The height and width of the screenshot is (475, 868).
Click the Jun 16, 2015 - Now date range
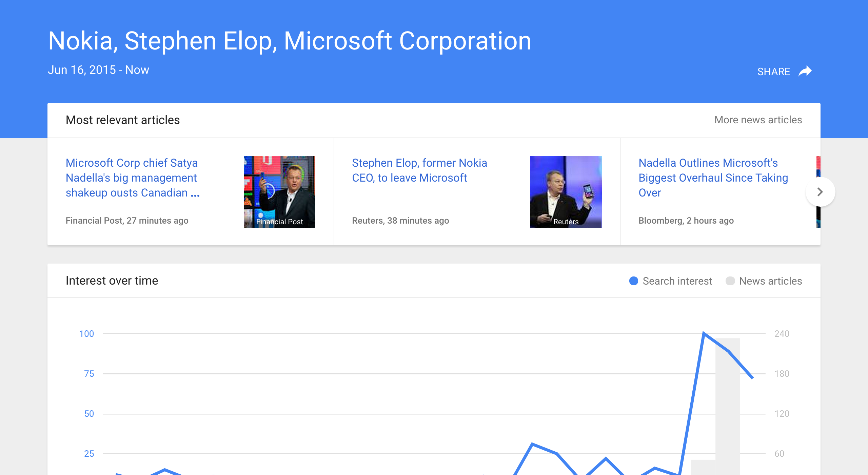click(98, 70)
